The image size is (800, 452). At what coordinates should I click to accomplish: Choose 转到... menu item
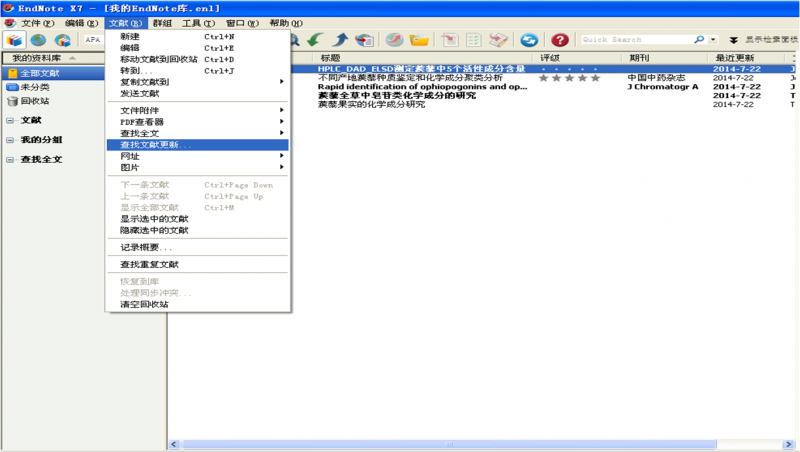tap(197, 70)
